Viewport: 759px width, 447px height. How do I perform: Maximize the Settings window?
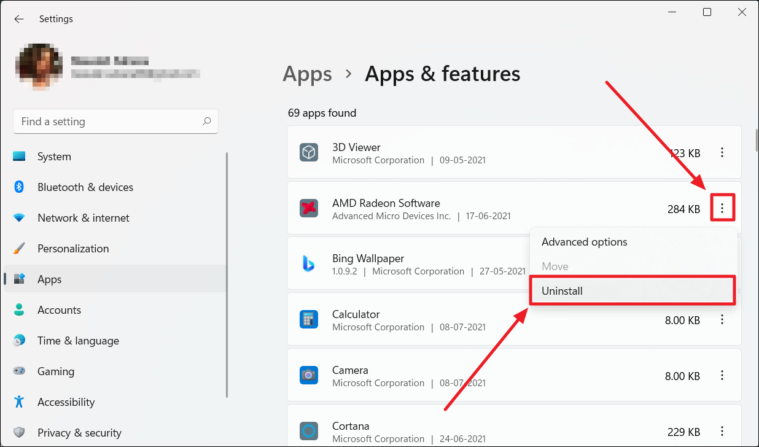[x=707, y=12]
